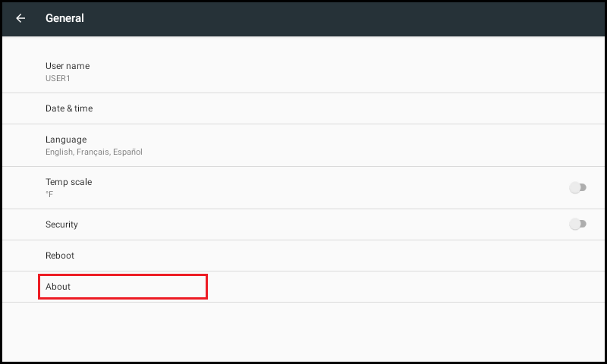The width and height of the screenshot is (607, 364).
Task: Select the Temp scale label
Action: click(68, 182)
